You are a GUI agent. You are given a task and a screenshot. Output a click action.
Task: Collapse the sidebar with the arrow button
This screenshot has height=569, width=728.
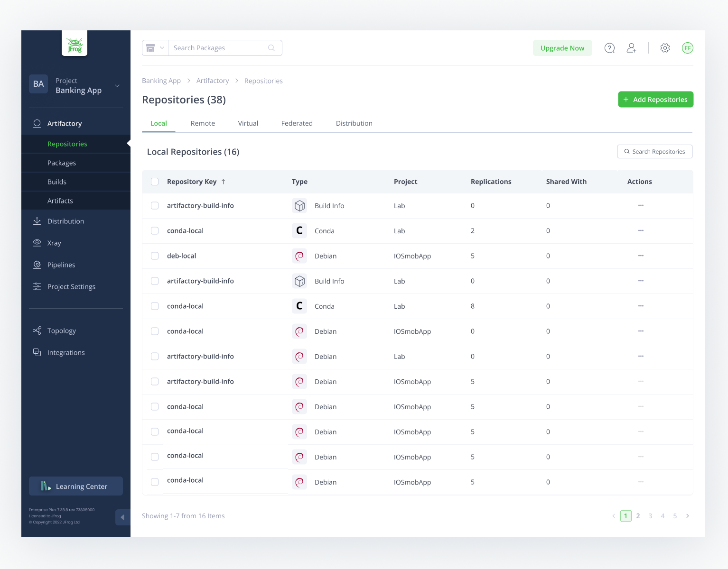tap(122, 517)
